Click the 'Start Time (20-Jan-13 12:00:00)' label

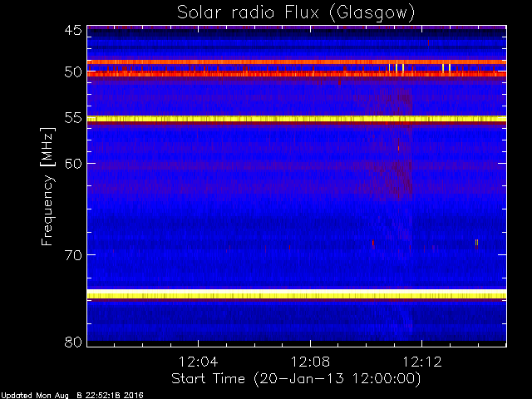[296, 379]
